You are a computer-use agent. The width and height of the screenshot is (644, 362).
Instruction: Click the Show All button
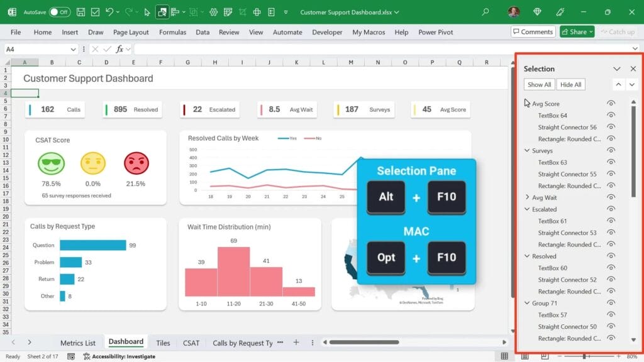coord(539,85)
